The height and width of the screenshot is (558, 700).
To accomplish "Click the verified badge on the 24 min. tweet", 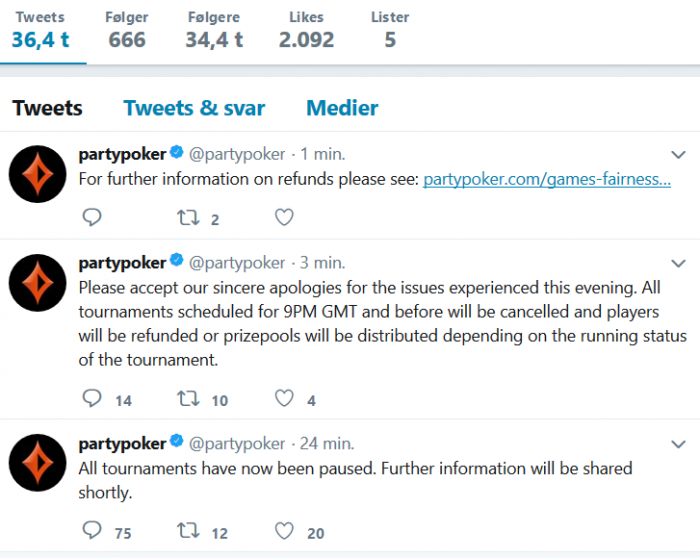I will tap(177, 441).
